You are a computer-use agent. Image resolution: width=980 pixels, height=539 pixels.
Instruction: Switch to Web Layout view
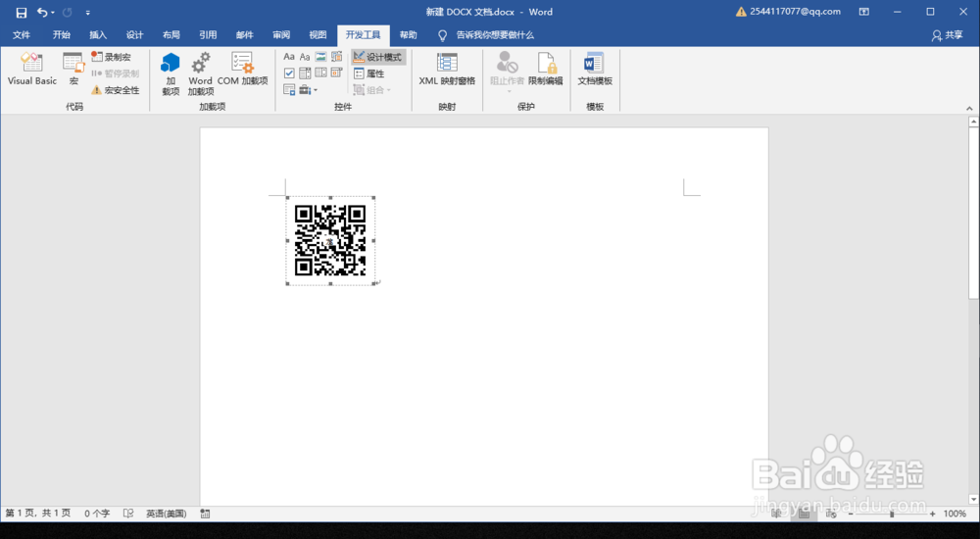pos(831,514)
